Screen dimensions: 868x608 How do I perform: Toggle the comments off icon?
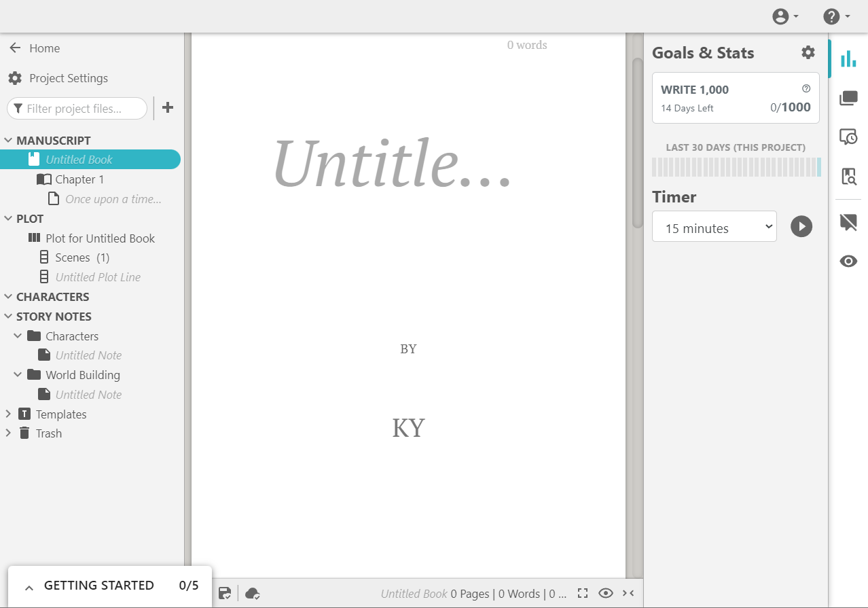(848, 222)
